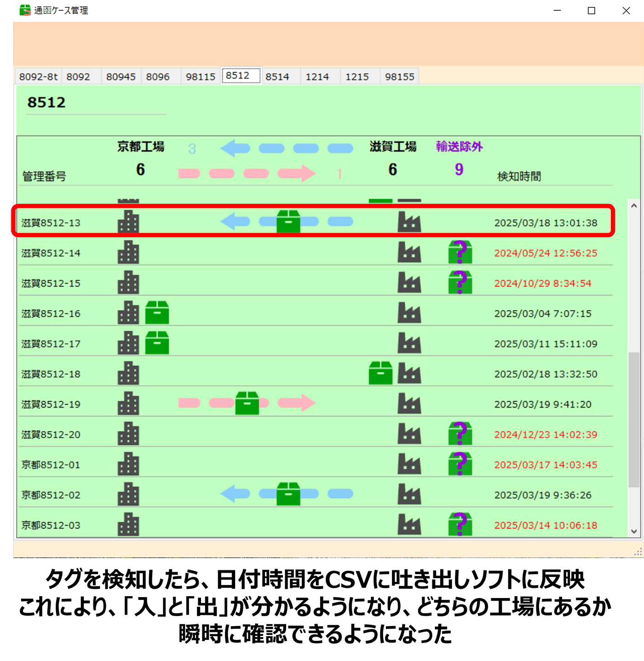Viewport: 644px width, 661px height.
Task: Click the green box icon in row 滋賀8512-13
Action: [288, 222]
